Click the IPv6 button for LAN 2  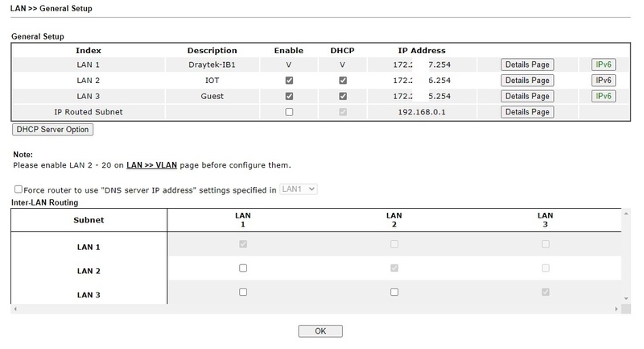604,81
